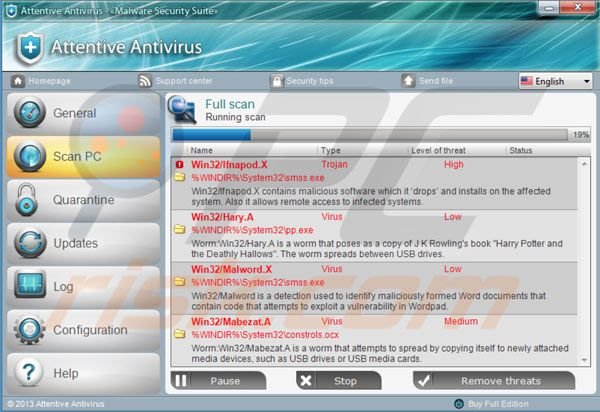Click the threat list scroll up arrow
The height and width of the screenshot is (412, 600).
(584, 164)
